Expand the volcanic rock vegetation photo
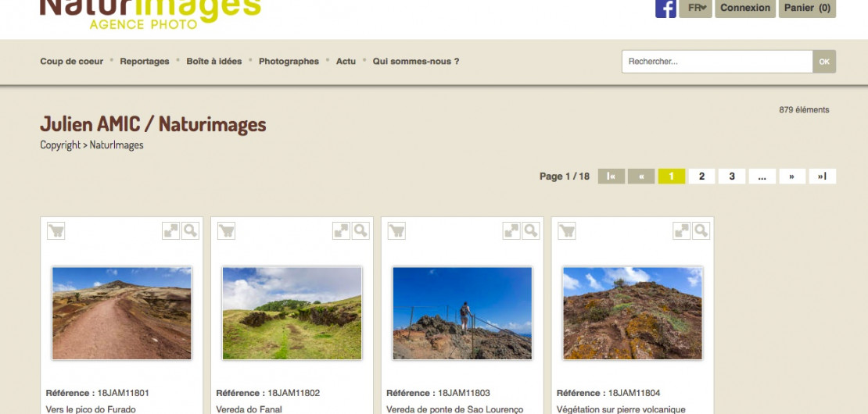The width and height of the screenshot is (868, 414). click(682, 230)
